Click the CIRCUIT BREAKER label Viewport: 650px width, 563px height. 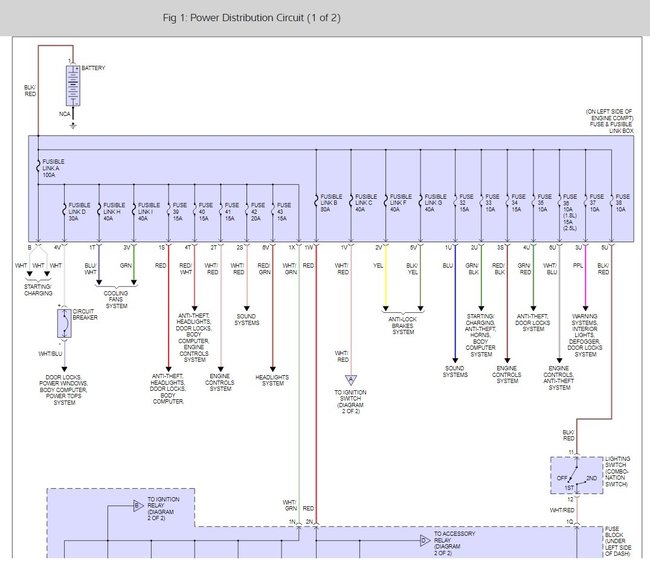pyautogui.click(x=85, y=314)
